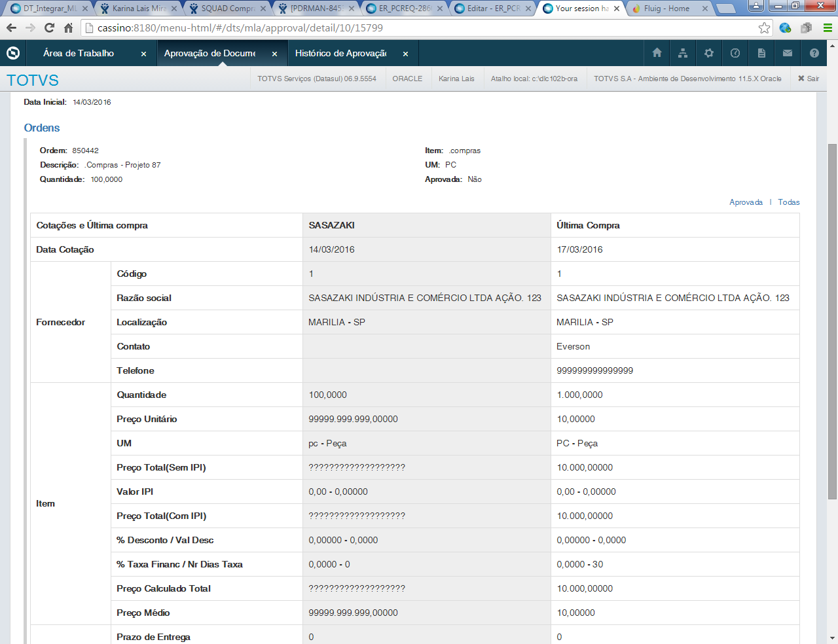Close the DT_Integrar_ML browser tab
Image resolution: width=838 pixels, height=644 pixels.
pos(85,9)
